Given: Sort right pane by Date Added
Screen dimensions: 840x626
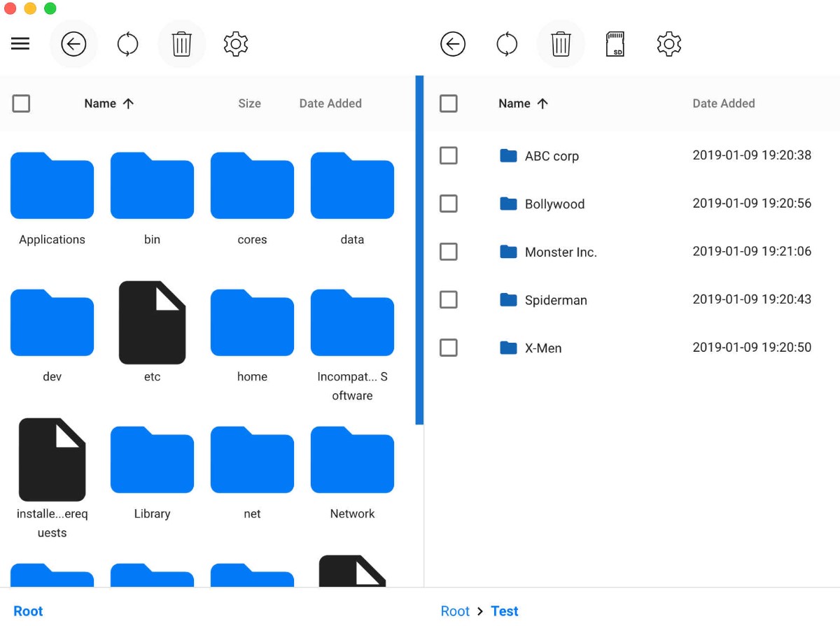Looking at the screenshot, I should pos(724,103).
